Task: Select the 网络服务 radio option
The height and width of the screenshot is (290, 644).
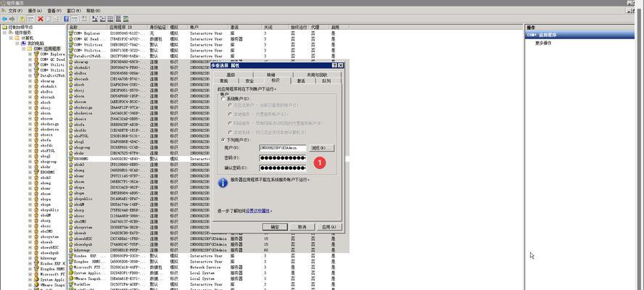Action: 231,123
